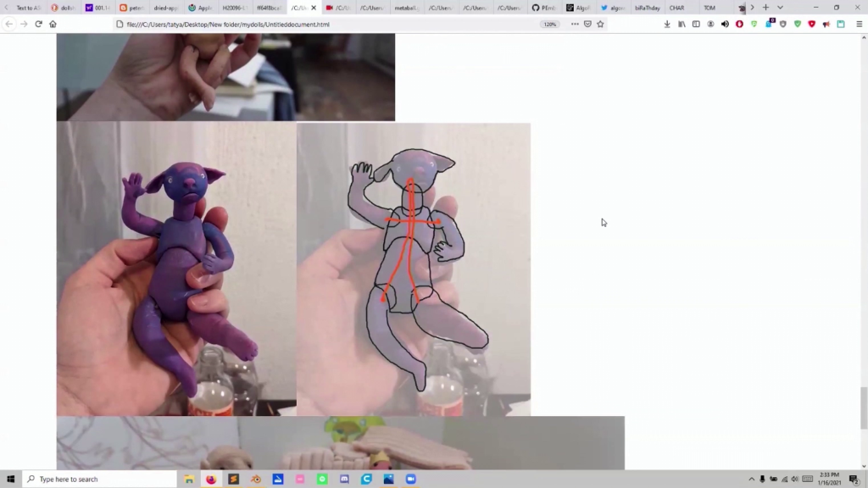Click the purple doll photo
The width and height of the screenshot is (868, 488).
click(176, 269)
